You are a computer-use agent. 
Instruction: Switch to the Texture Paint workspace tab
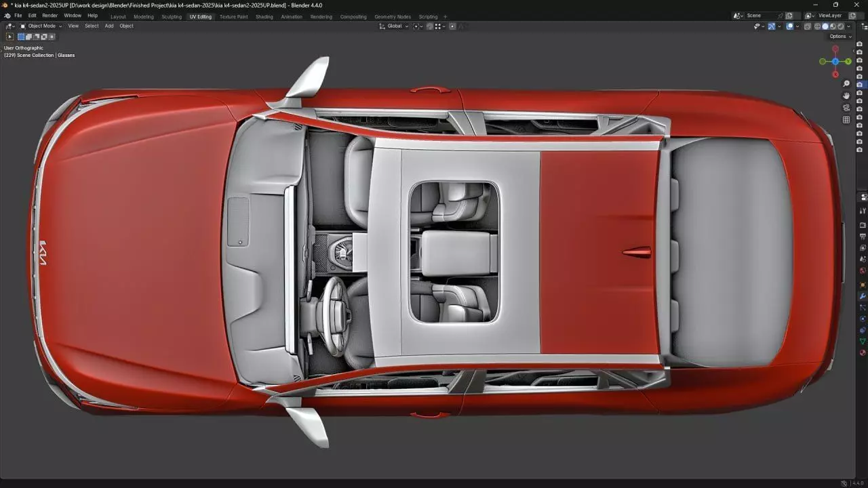pyautogui.click(x=233, y=16)
